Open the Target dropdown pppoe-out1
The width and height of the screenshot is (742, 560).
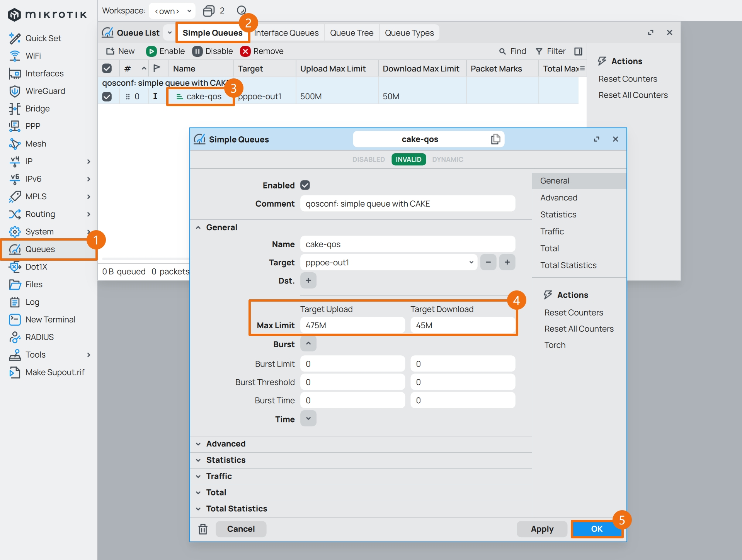pos(389,263)
